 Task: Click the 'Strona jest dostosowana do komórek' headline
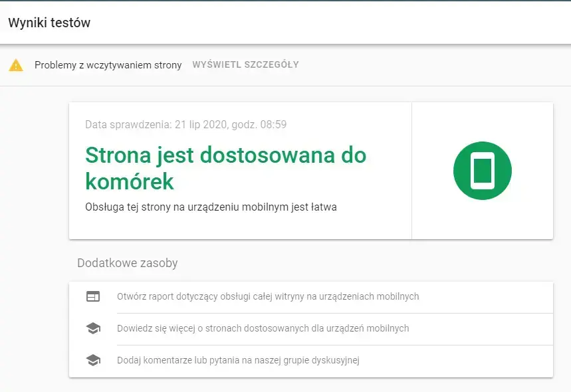click(x=225, y=168)
